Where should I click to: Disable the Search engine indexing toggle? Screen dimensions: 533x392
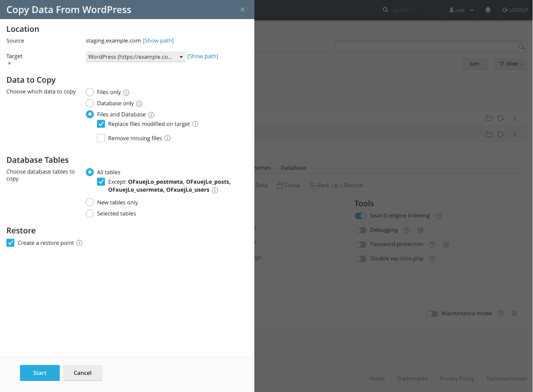(361, 215)
